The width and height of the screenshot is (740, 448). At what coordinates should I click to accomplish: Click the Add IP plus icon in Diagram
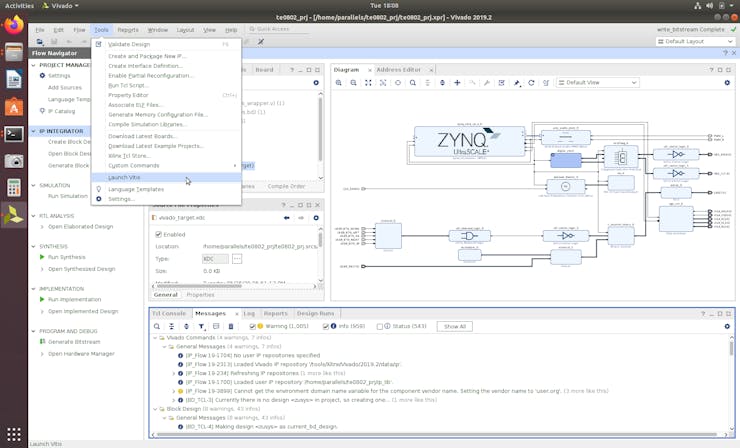(x=457, y=83)
